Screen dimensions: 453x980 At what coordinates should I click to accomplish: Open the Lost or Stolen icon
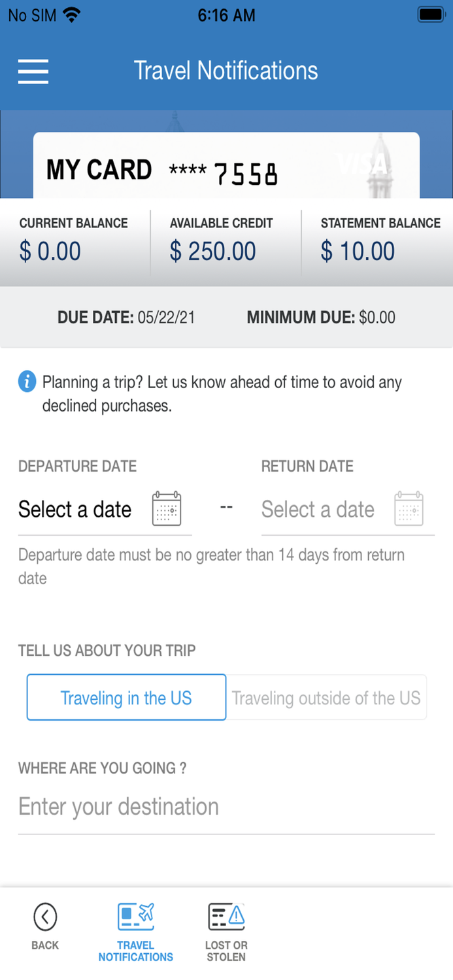(226, 917)
